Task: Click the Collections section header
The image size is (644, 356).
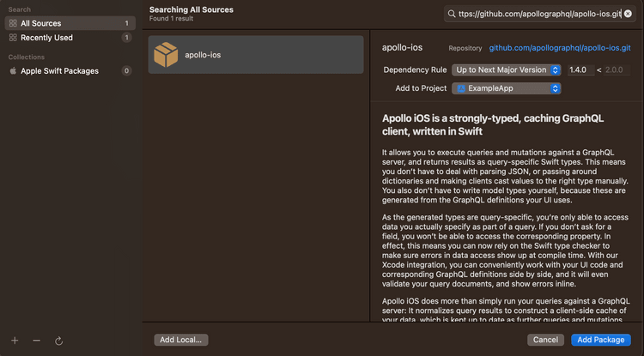Action: [x=27, y=57]
